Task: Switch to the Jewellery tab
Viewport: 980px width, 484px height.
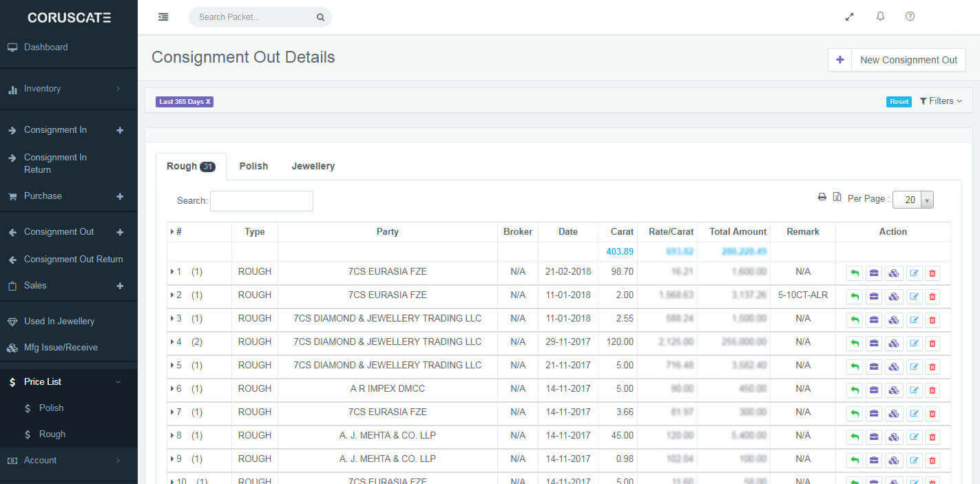Action: [x=313, y=166]
